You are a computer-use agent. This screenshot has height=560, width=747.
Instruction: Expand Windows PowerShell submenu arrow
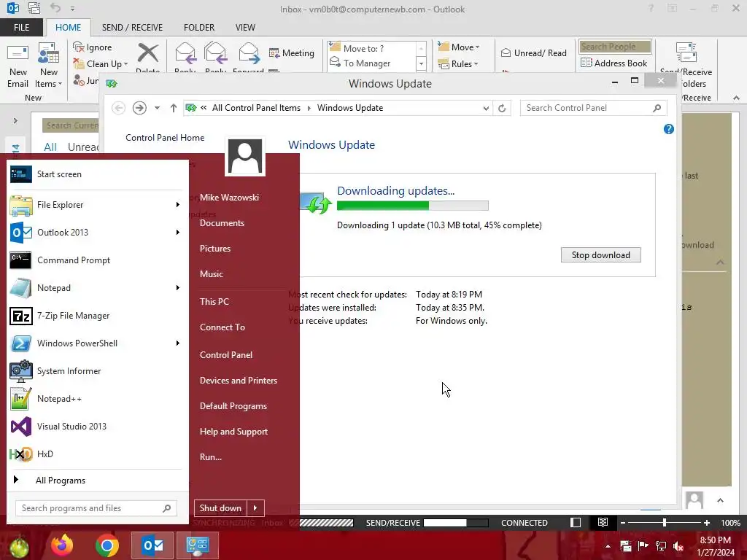coord(178,343)
